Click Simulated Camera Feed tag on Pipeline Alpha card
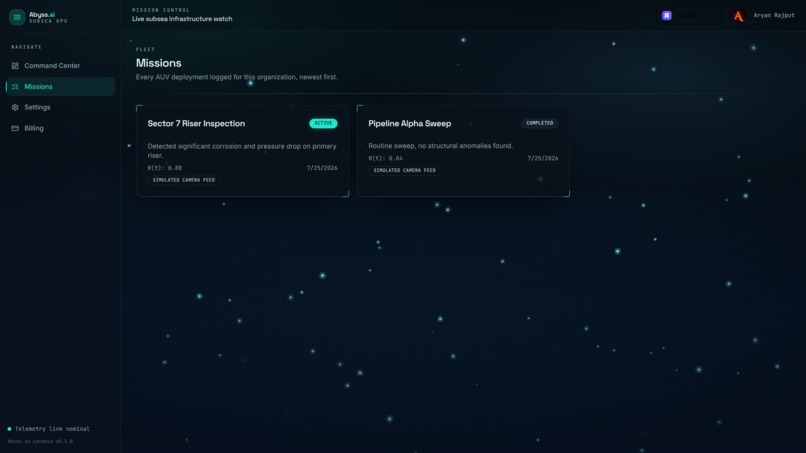 [x=405, y=170]
